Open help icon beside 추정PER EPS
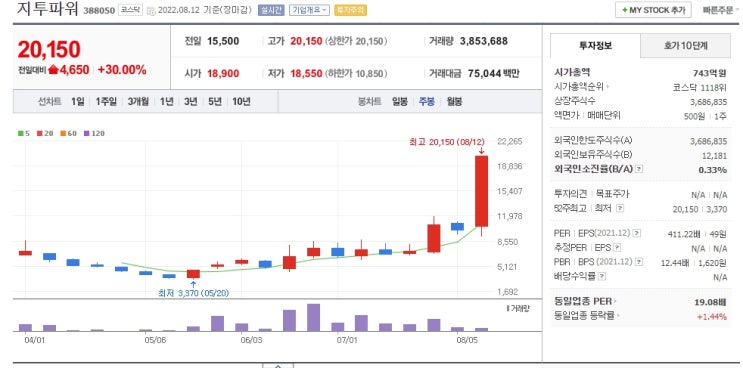Viewport: 743px width, 368px height. [x=616, y=248]
